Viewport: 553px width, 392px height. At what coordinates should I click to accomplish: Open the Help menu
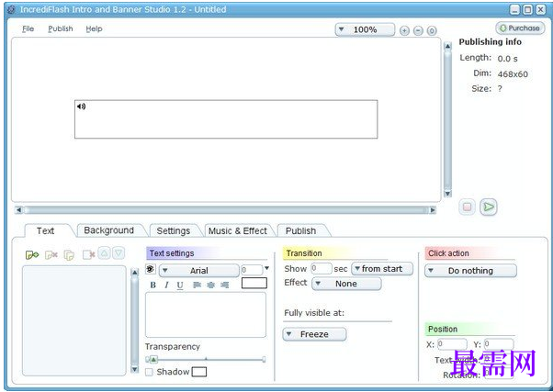94,28
